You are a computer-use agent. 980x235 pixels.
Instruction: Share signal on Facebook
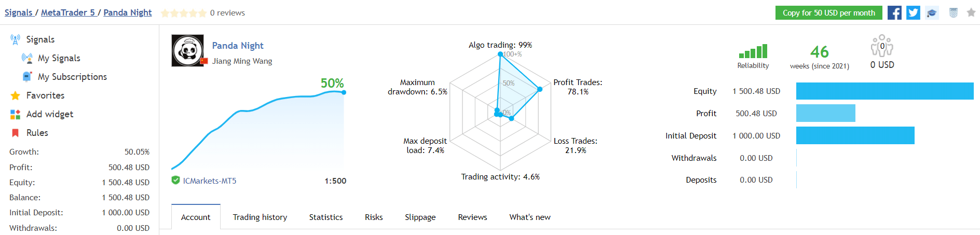click(x=894, y=13)
